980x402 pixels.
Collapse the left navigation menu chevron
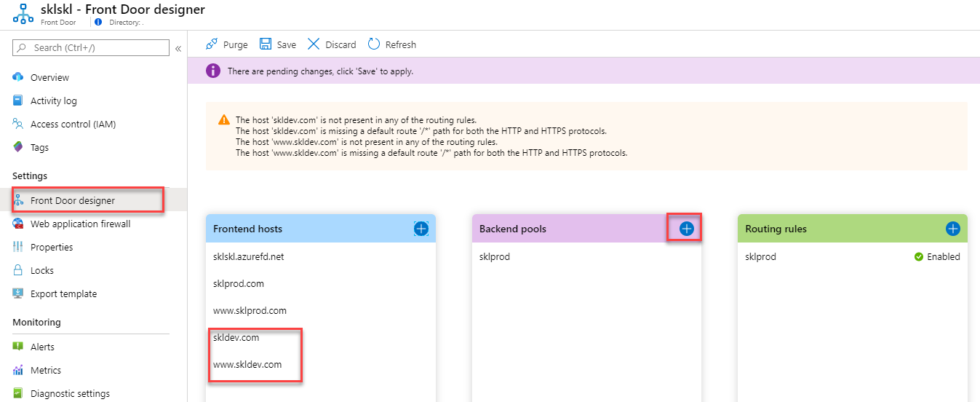(x=178, y=48)
